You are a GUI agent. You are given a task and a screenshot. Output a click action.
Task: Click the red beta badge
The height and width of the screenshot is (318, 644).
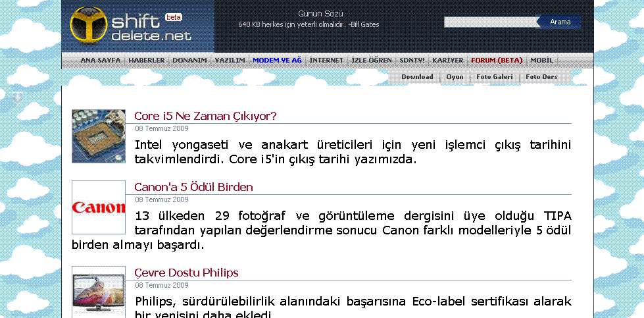[x=173, y=17]
